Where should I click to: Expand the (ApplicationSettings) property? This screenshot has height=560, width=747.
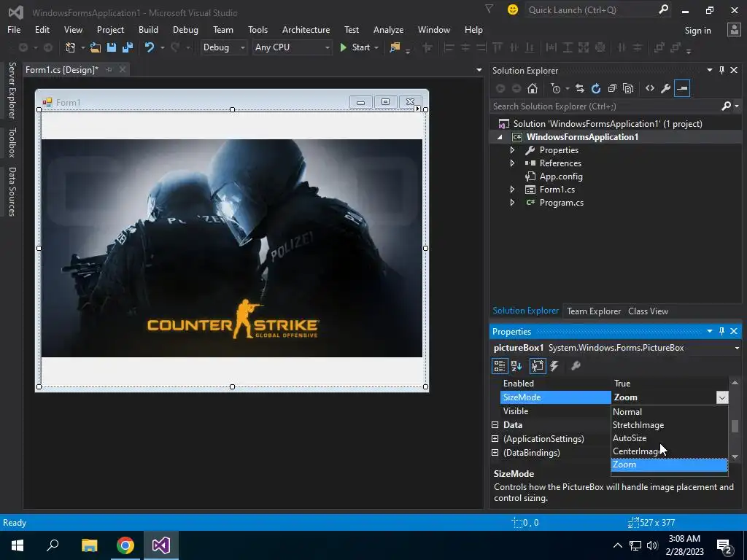(x=495, y=438)
